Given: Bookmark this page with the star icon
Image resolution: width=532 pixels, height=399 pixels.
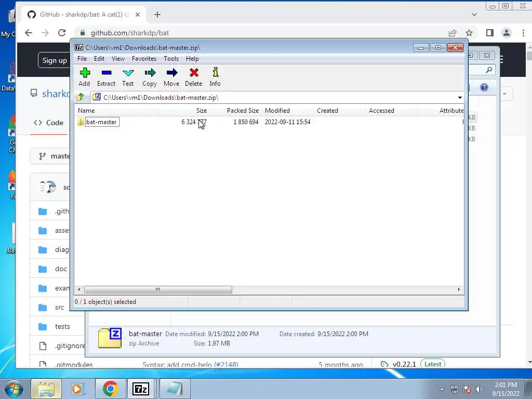Looking at the screenshot, I should pos(469,33).
